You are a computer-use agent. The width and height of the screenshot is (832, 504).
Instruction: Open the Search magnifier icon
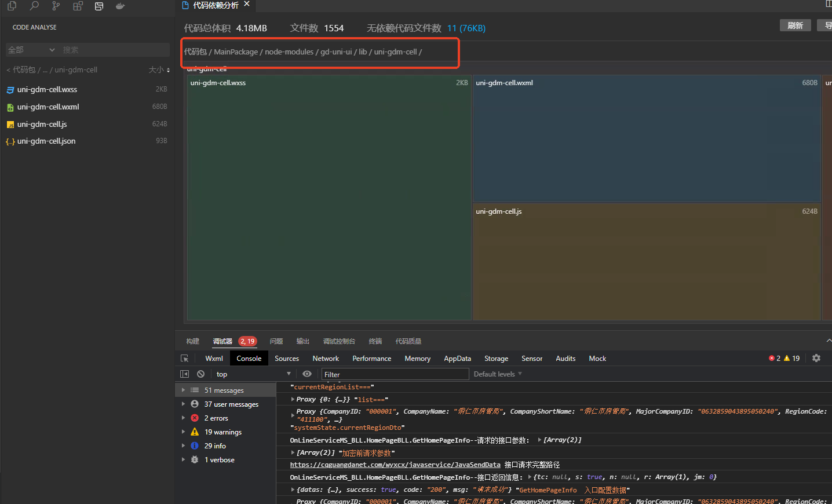pos(34,6)
